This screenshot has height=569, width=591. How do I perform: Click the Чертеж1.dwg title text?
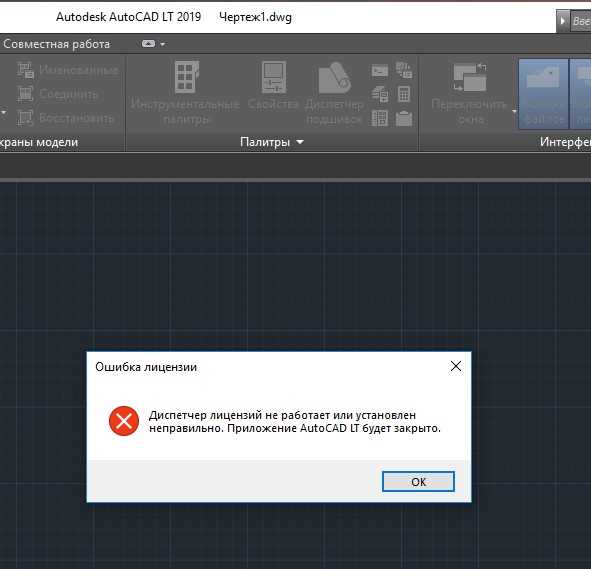(x=255, y=17)
